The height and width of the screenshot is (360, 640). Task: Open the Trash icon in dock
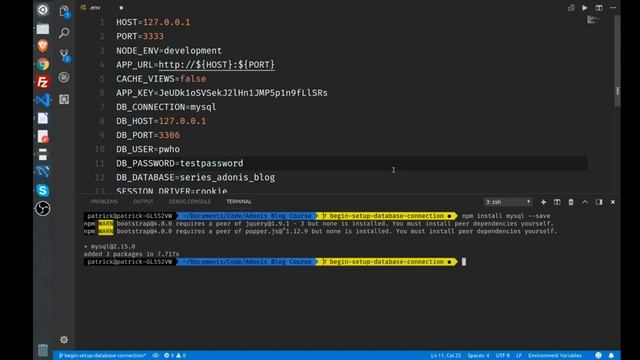click(42, 350)
